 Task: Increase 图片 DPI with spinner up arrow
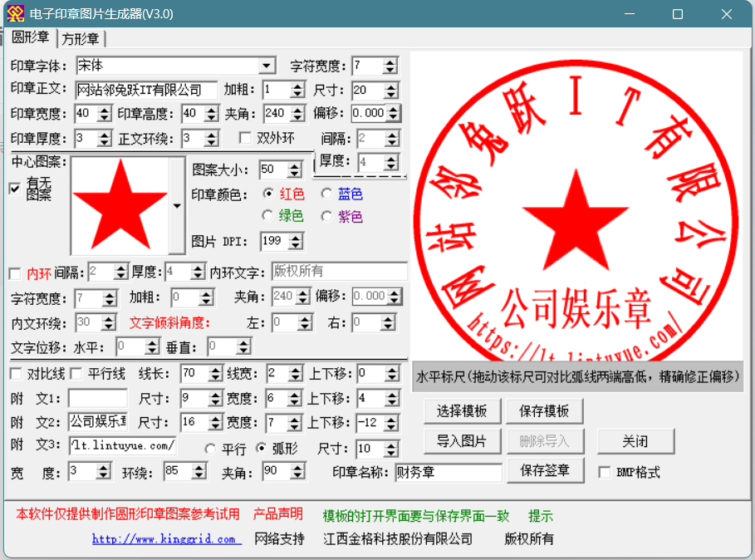pyautogui.click(x=296, y=238)
